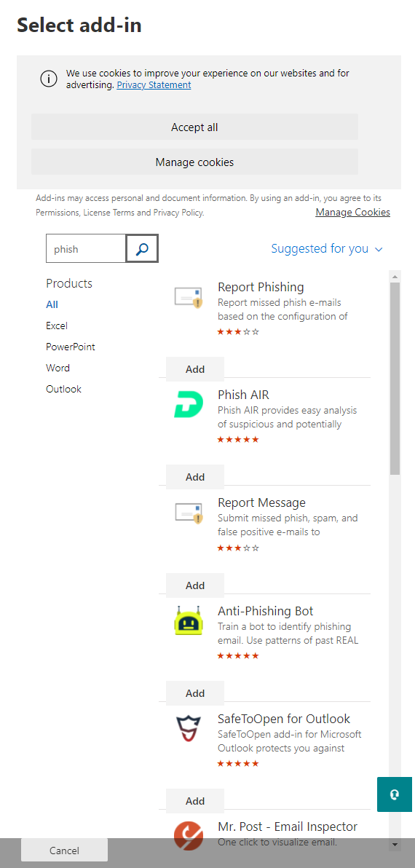The height and width of the screenshot is (868, 415).
Task: Filter products by Excel
Action: [57, 325]
